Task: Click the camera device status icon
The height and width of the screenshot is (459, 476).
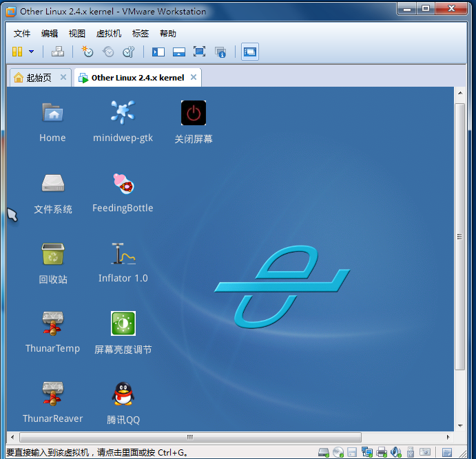Action: (425, 452)
